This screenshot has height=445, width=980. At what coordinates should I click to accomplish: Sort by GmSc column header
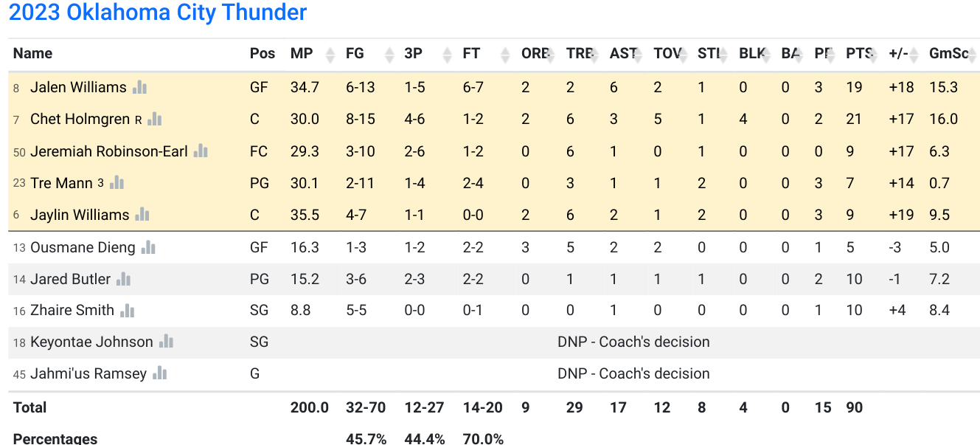click(948, 54)
